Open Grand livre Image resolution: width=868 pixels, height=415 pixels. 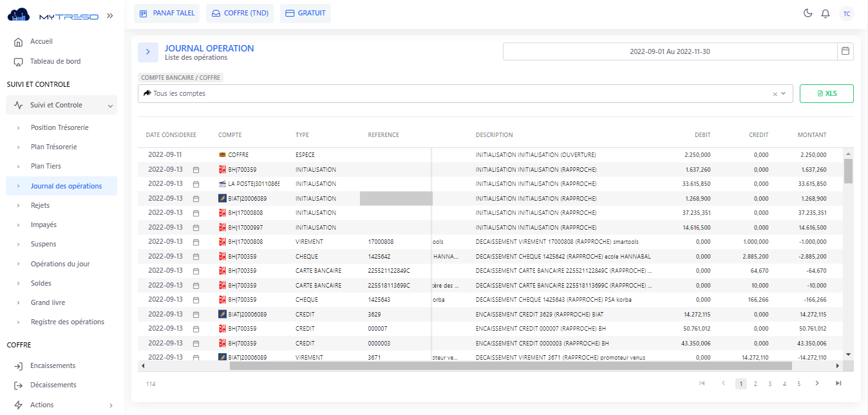pos(48,302)
